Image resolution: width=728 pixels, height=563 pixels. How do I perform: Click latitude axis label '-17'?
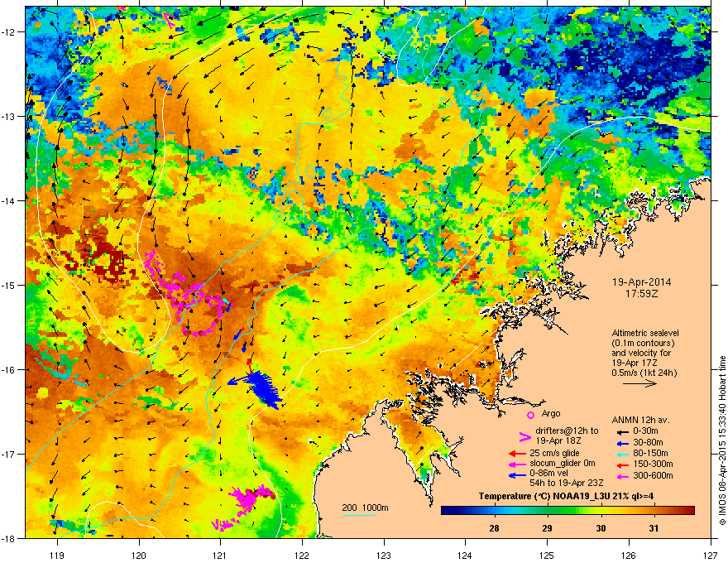[9, 455]
